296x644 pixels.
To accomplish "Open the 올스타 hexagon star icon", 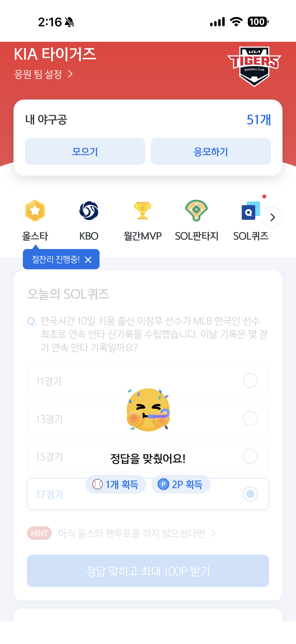I will coord(35,210).
